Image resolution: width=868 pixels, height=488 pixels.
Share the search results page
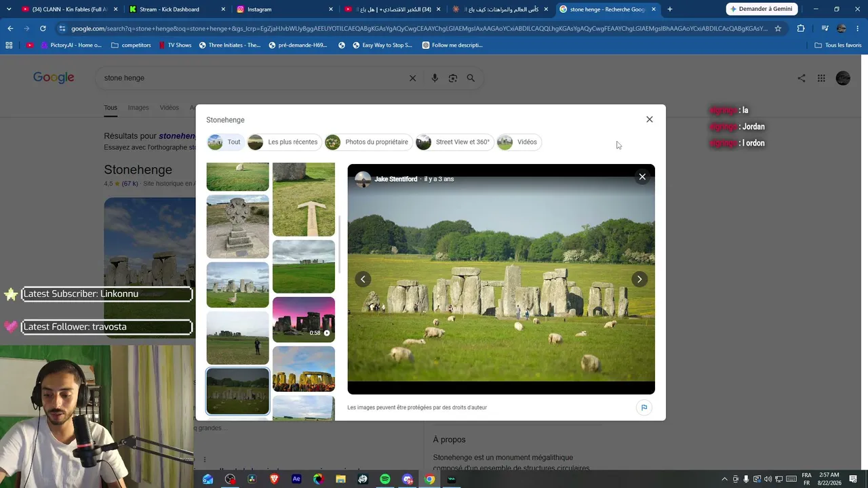(802, 78)
